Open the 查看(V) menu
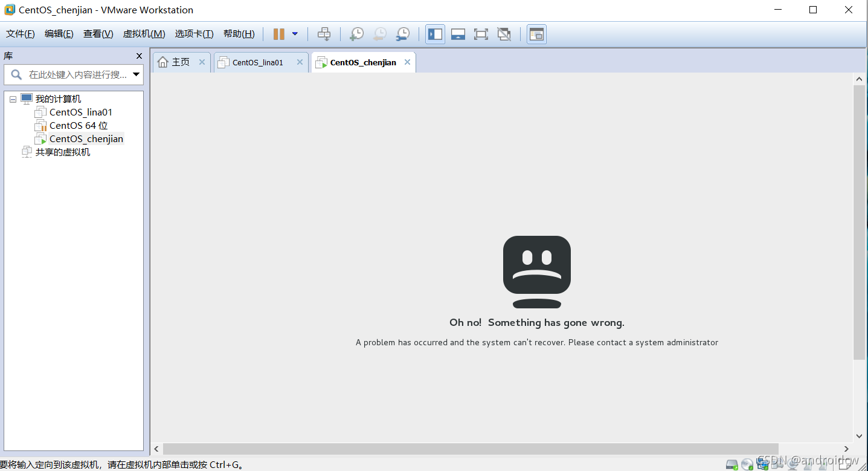 [x=98, y=34]
